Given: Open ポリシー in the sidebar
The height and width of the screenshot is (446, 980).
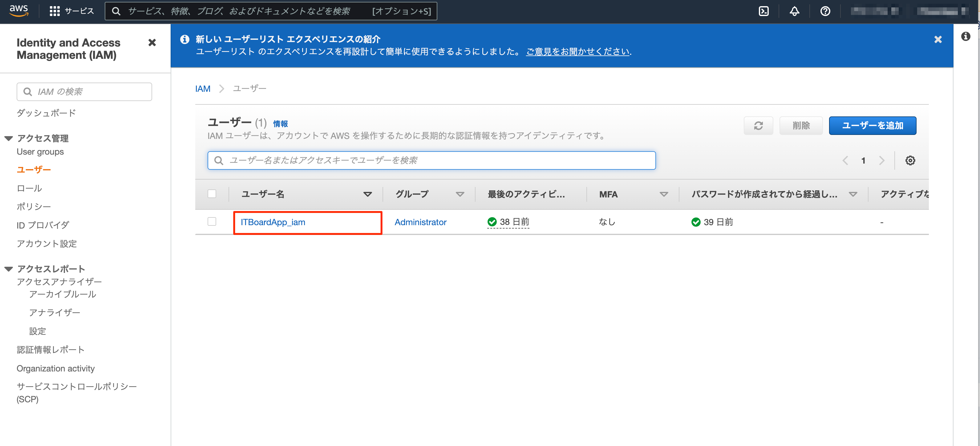Looking at the screenshot, I should tap(34, 207).
